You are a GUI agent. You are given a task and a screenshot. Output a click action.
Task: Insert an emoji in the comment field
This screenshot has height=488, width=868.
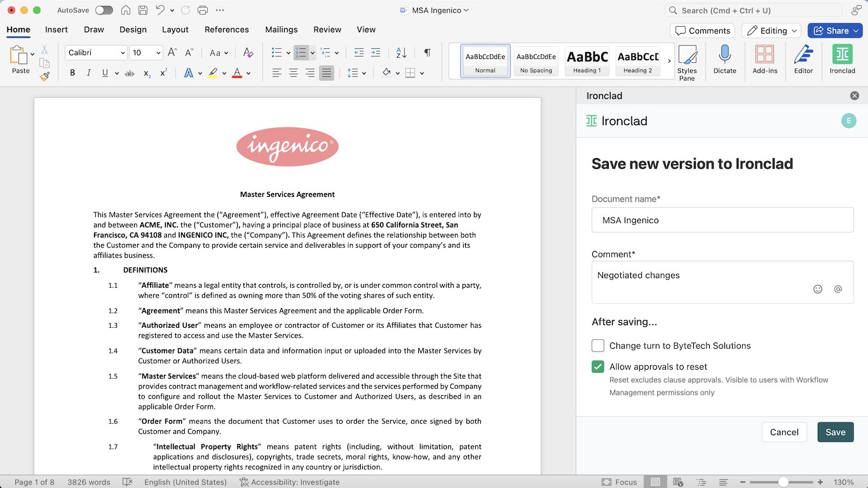(x=818, y=289)
